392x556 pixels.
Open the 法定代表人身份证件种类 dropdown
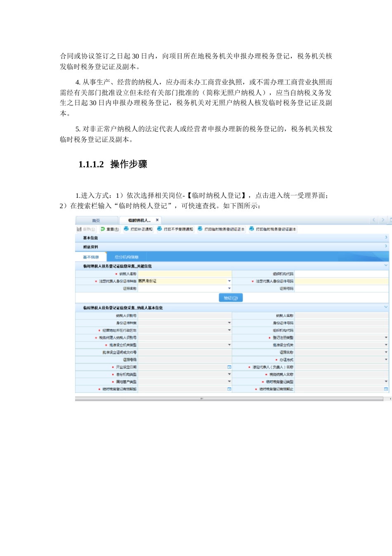point(229,281)
